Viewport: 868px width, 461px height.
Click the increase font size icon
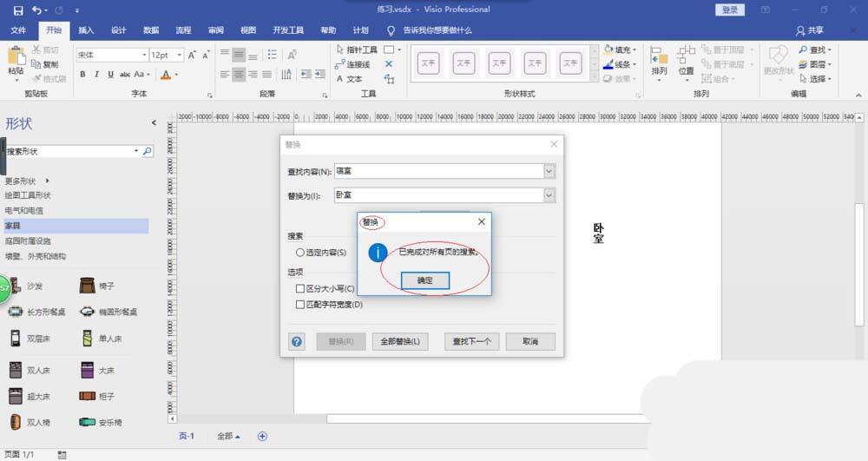click(x=192, y=55)
